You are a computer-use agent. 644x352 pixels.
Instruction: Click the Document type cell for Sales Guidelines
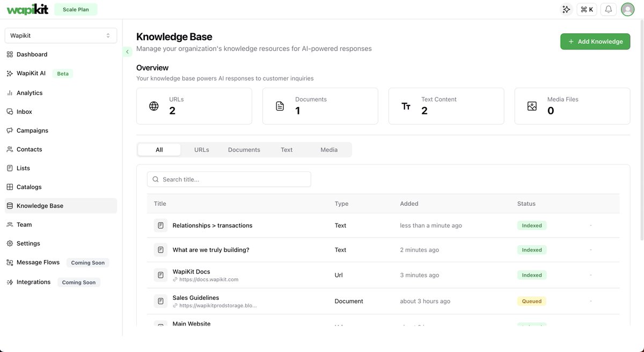pyautogui.click(x=349, y=301)
